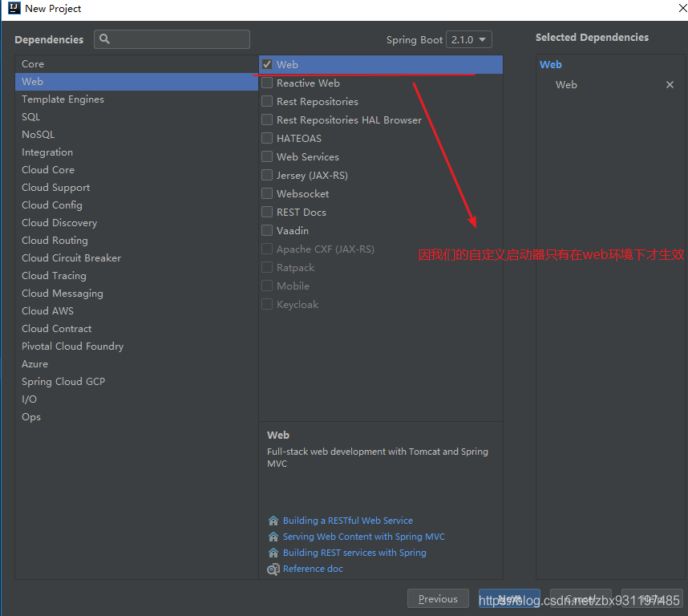Click the Previous button

coord(438,599)
